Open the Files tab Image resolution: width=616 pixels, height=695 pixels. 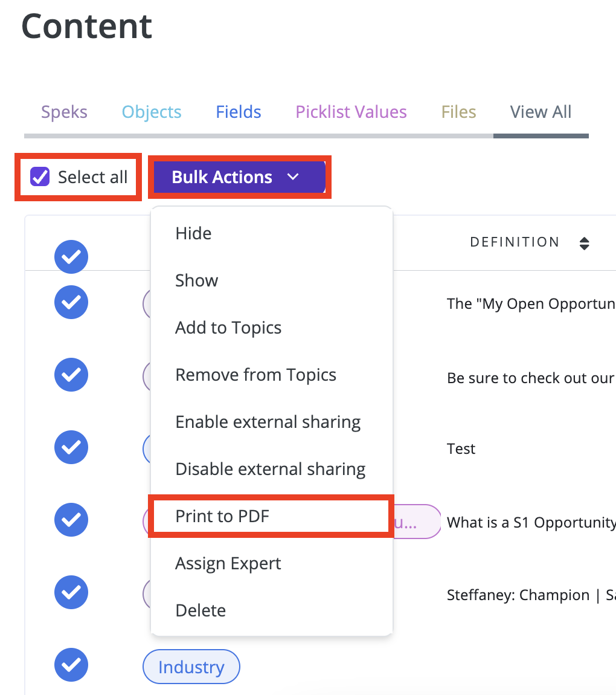(458, 112)
